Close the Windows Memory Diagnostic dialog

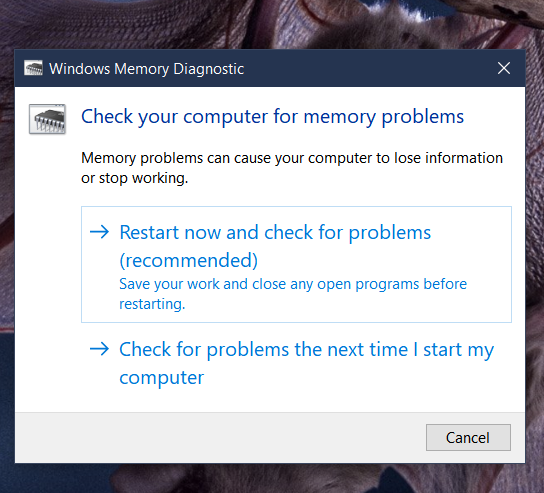coord(504,68)
